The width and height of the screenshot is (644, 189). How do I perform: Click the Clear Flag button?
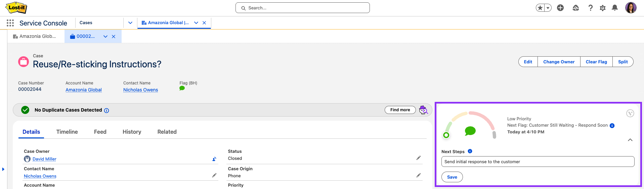[x=596, y=62]
